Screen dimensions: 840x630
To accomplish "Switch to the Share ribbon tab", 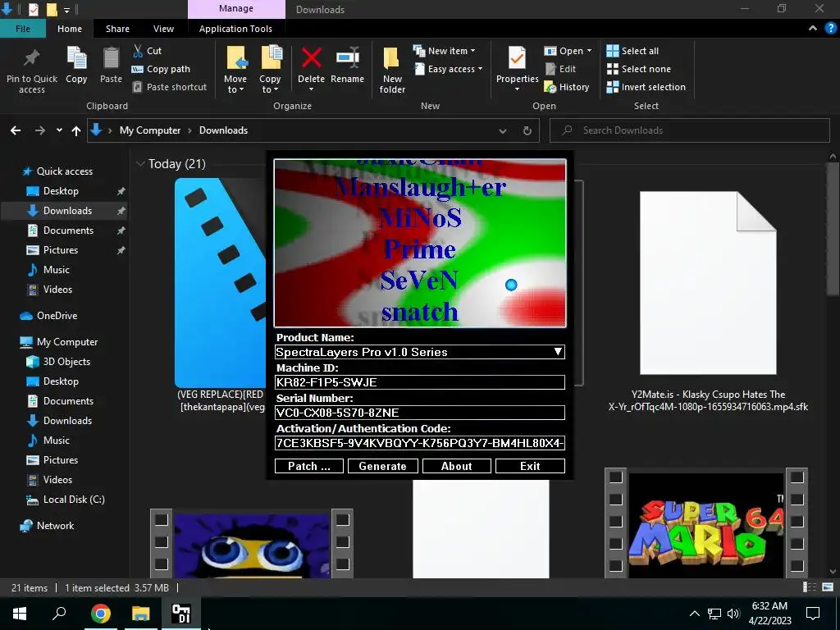I will tap(117, 29).
